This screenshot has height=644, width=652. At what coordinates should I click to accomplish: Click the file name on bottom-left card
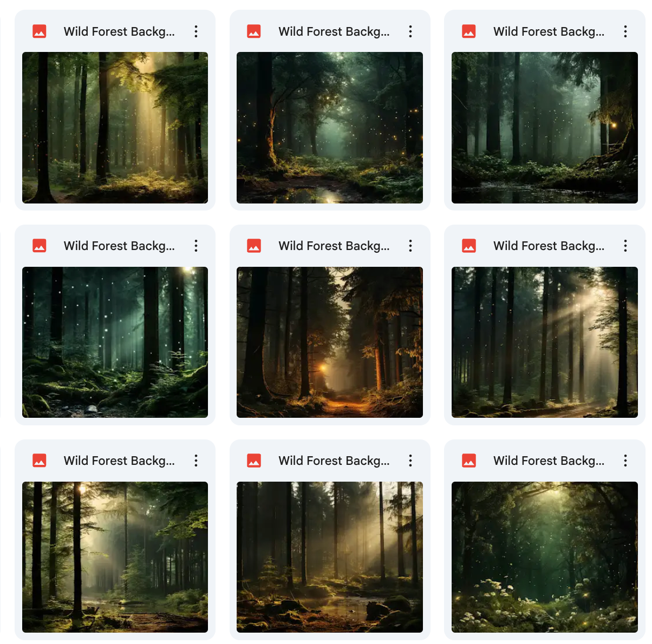point(119,461)
